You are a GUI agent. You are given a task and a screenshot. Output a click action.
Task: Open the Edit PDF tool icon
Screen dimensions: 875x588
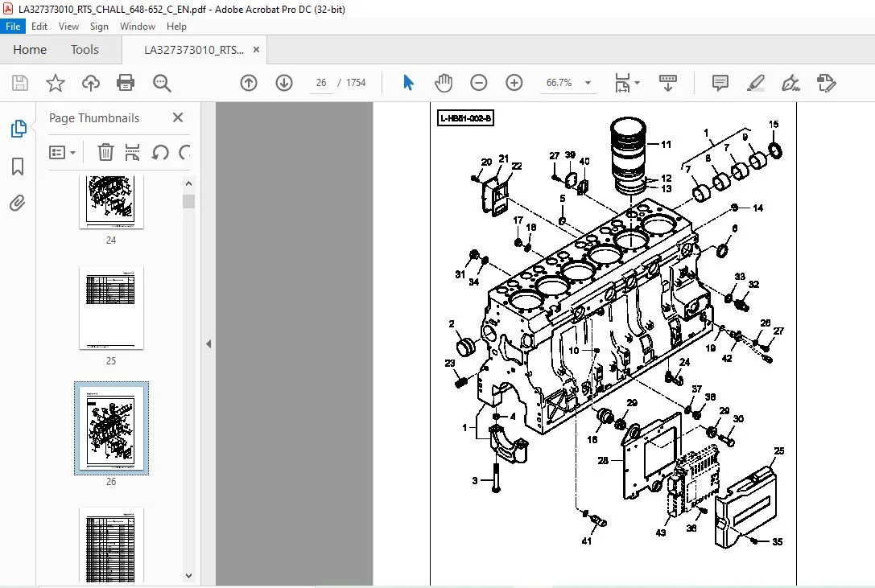pos(826,83)
